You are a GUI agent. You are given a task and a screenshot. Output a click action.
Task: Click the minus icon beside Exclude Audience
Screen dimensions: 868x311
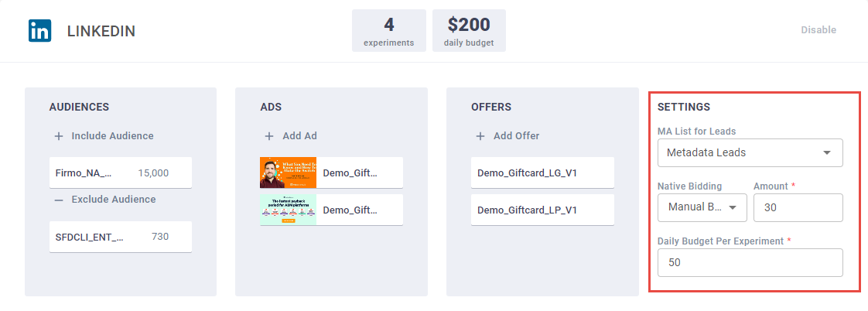click(59, 200)
